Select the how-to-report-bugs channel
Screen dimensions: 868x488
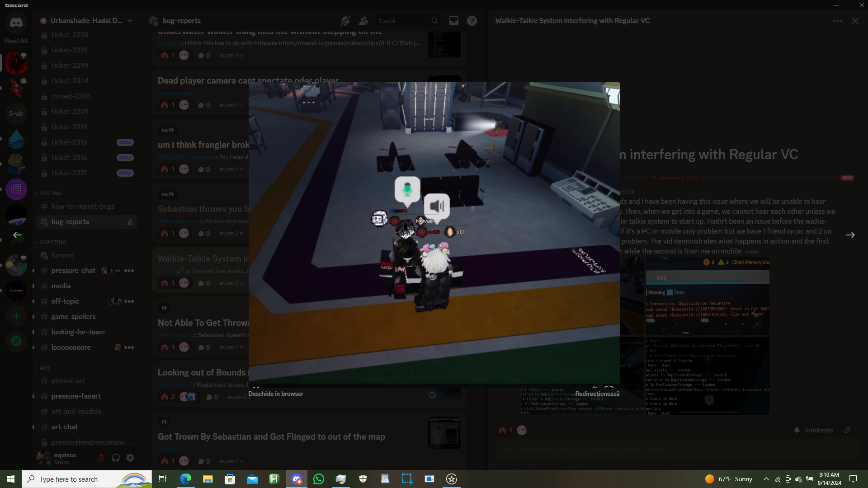click(x=83, y=206)
